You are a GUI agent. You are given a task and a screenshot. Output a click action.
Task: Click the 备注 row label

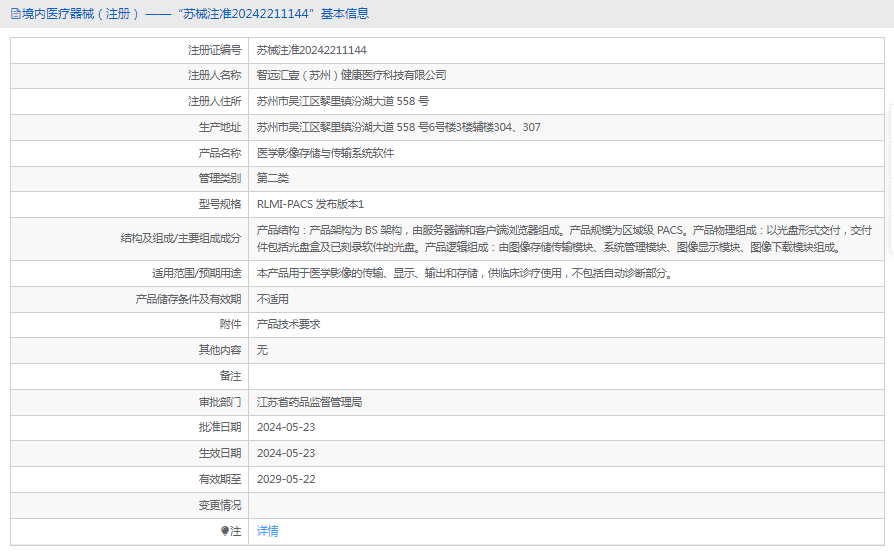coord(230,376)
